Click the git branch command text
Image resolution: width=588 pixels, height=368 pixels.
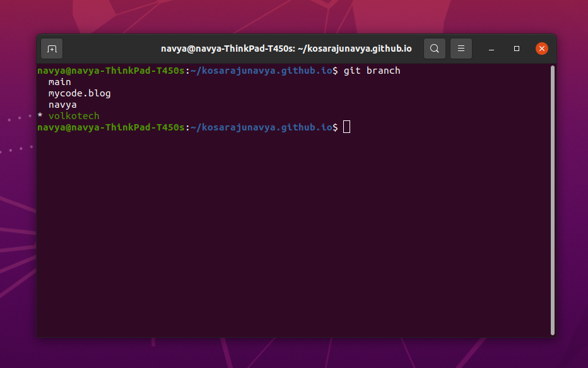pos(371,70)
